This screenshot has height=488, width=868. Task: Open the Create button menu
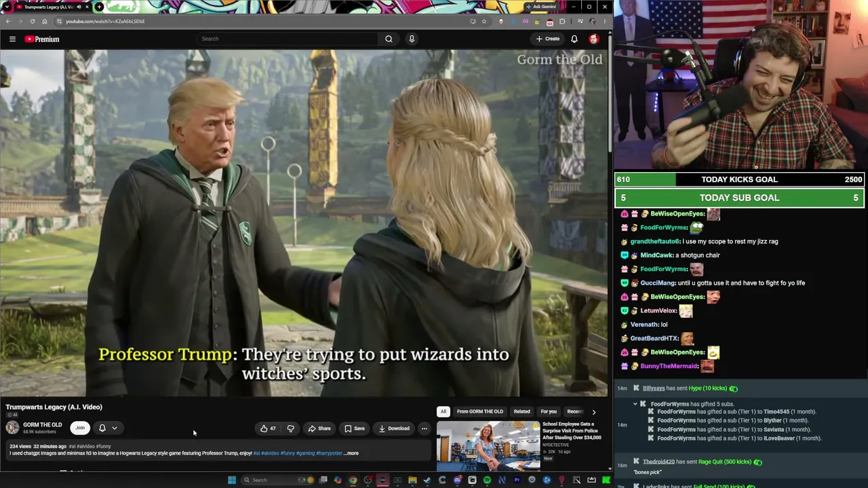click(548, 39)
